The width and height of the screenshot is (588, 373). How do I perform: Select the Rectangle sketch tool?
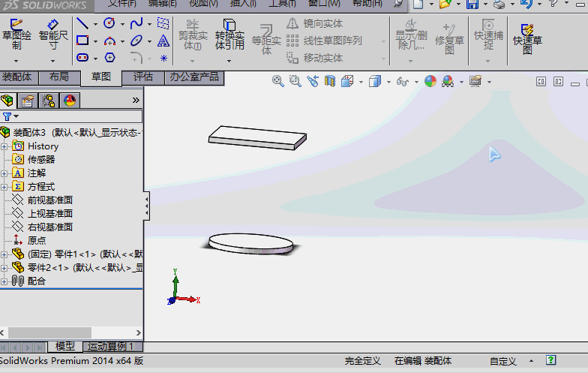82,41
